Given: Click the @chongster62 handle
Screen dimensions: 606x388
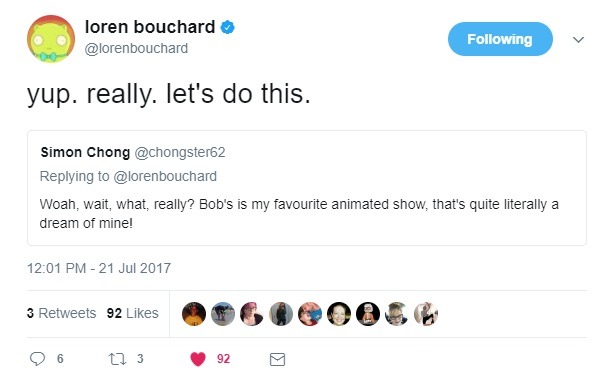Looking at the screenshot, I should coord(180,152).
